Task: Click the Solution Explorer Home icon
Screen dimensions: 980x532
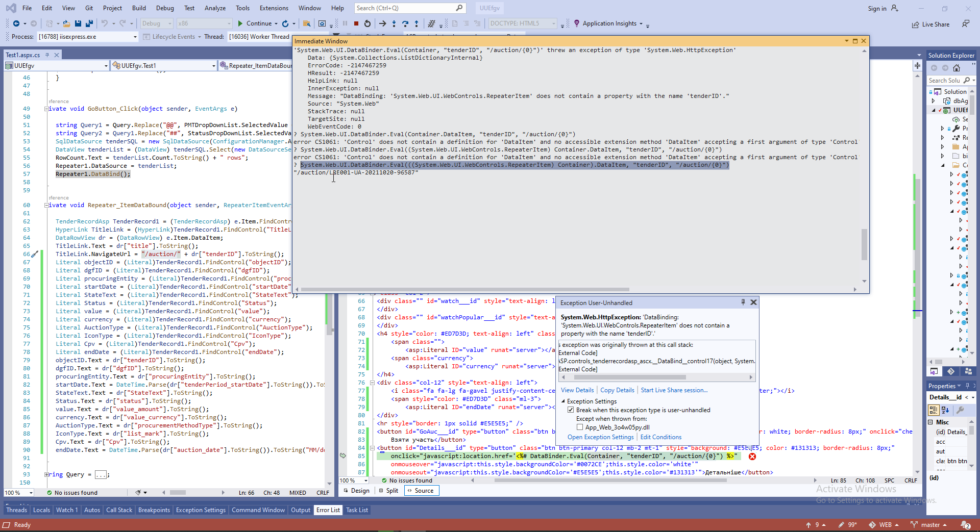Action: click(957, 68)
